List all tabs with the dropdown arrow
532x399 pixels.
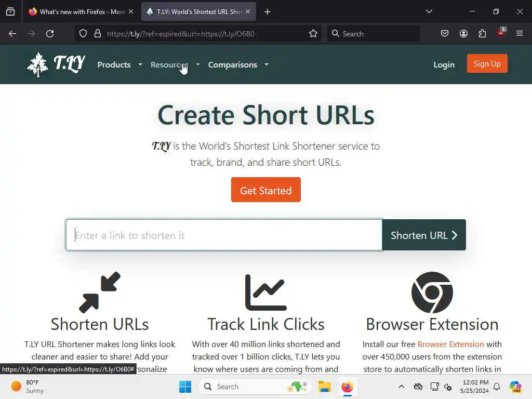pos(429,12)
